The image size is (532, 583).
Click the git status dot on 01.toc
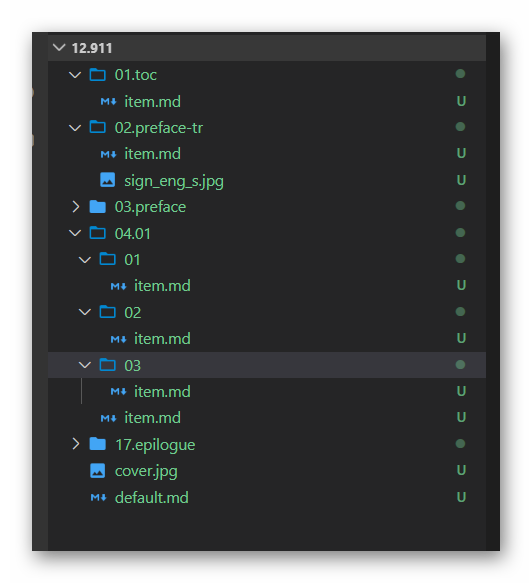(x=460, y=74)
